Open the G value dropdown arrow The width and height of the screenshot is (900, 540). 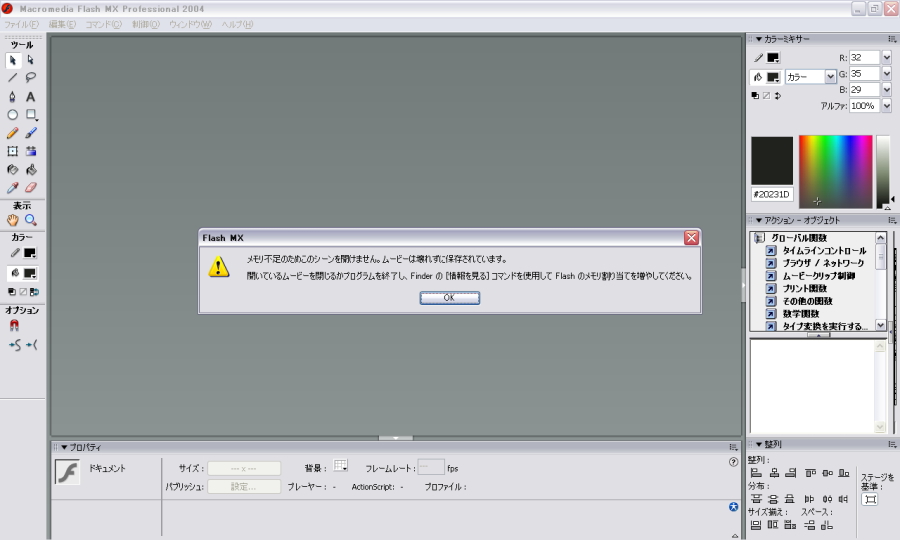click(886, 73)
